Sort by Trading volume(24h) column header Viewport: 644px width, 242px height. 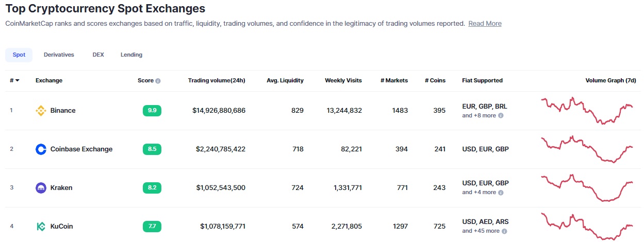pos(217,80)
